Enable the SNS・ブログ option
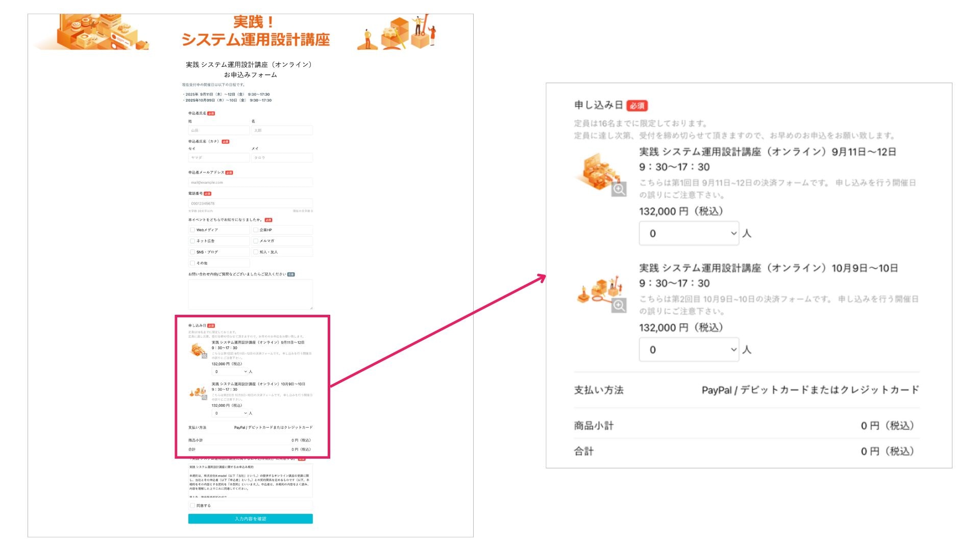Image resolution: width=980 pixels, height=551 pixels. tap(192, 252)
